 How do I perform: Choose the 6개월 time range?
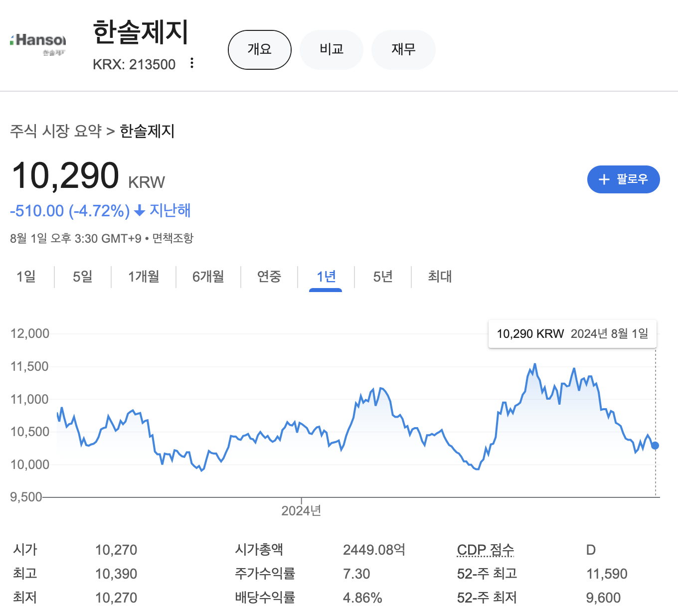[x=208, y=277]
